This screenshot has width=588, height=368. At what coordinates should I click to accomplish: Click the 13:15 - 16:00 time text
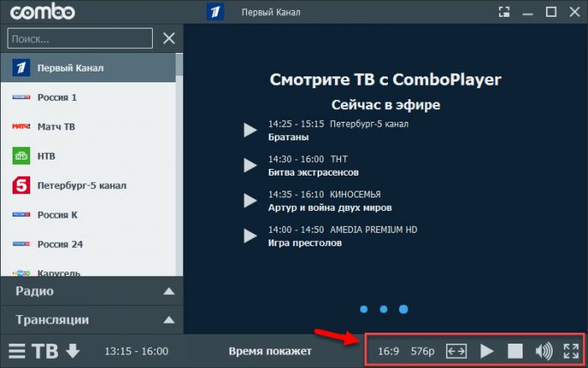[136, 351]
